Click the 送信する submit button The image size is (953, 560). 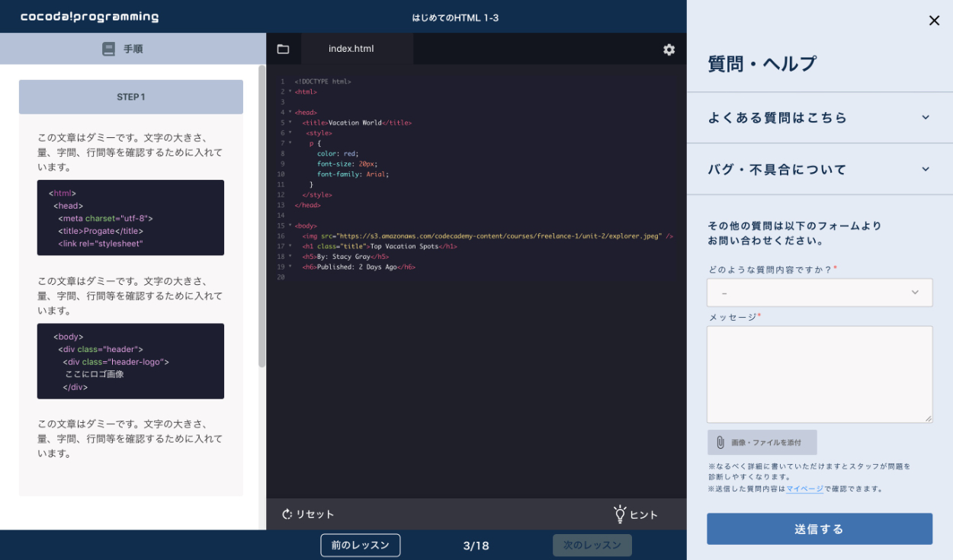820,529
